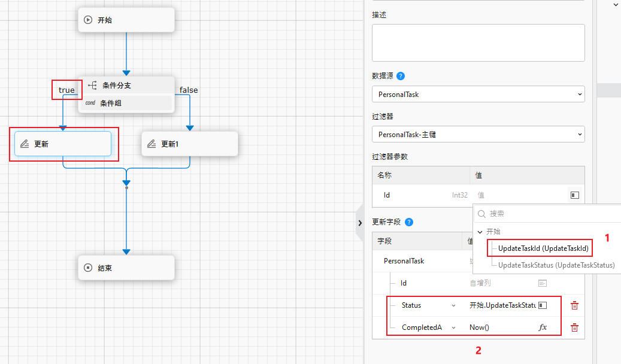
Task: Click the pencil icon on the 更新1 node
Action: [x=152, y=144]
